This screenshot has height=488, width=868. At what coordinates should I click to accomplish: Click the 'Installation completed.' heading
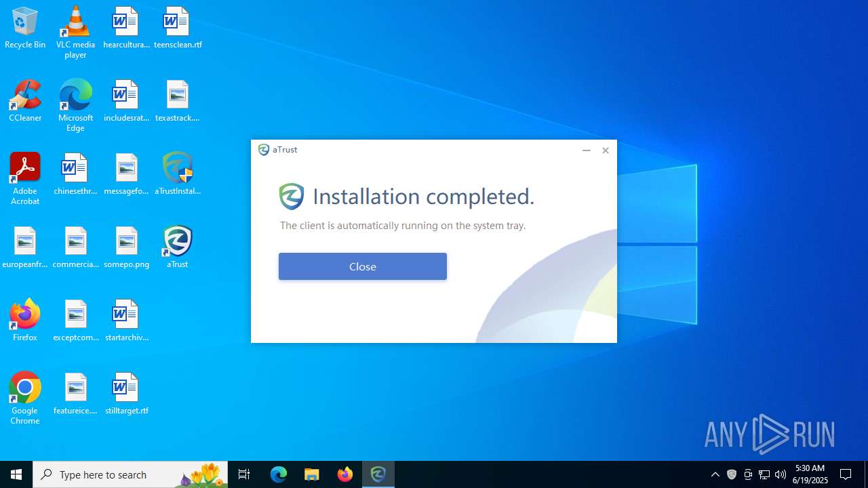(x=424, y=197)
